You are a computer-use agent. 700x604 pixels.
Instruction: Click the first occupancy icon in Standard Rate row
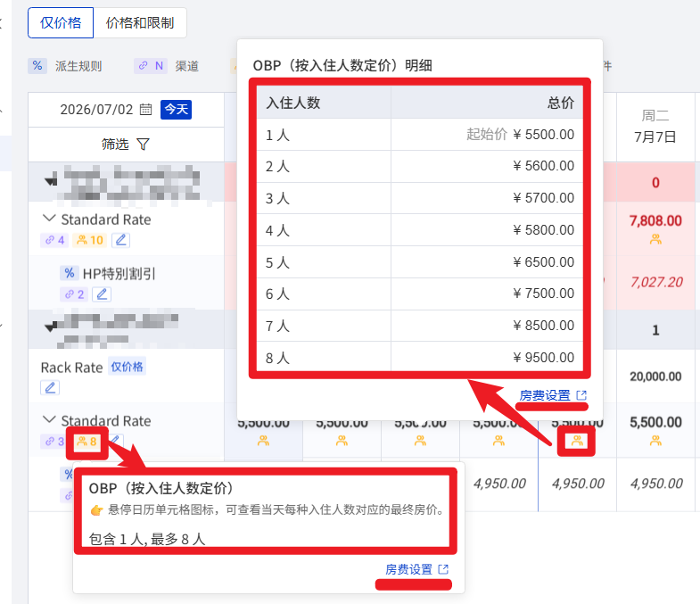pos(263,442)
